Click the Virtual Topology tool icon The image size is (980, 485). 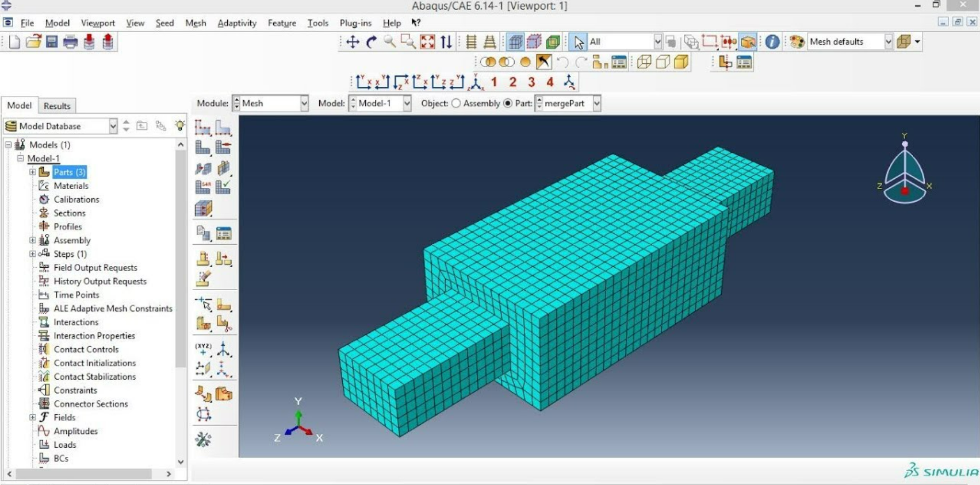click(203, 394)
